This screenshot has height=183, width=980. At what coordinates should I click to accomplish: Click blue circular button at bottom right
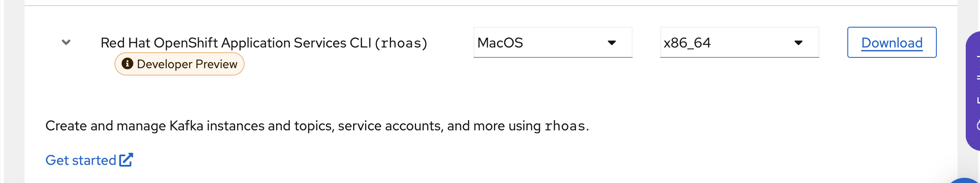click(x=966, y=180)
